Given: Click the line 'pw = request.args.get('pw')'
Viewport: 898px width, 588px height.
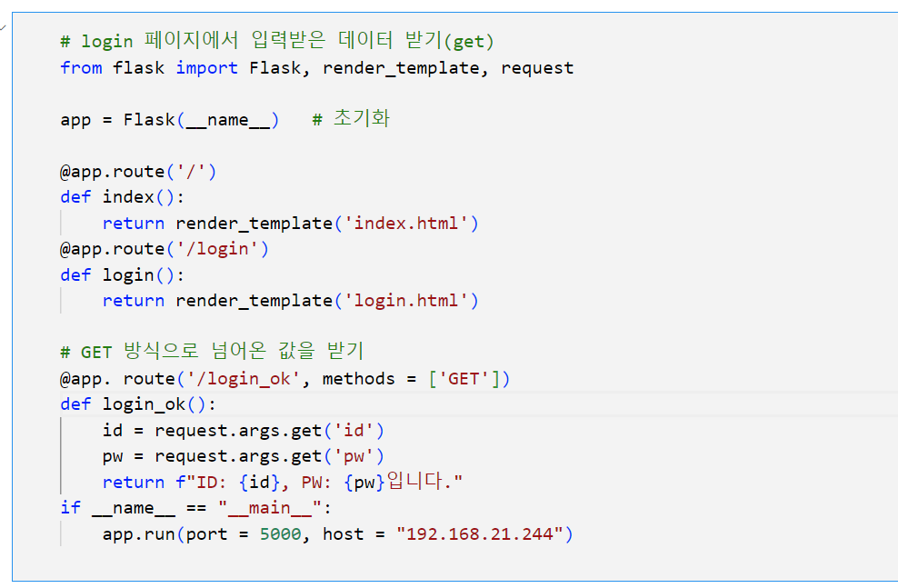Looking at the screenshot, I should 244,455.
